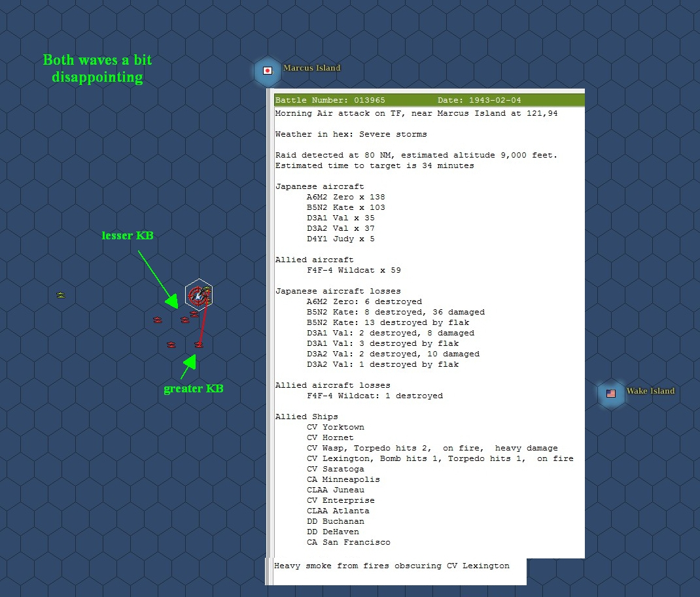
Task: Click the lone yellow task force far west
Action: click(61, 295)
